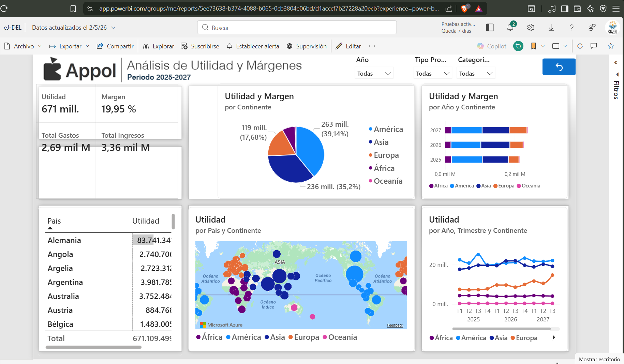Image resolution: width=624 pixels, height=364 pixels.
Task: Click the green reset to default icon
Action: tap(518, 46)
